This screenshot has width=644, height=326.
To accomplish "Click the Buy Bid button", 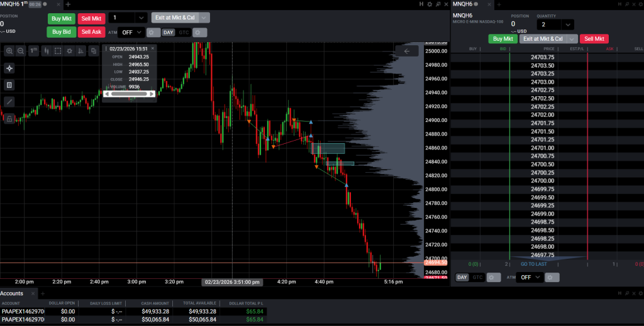I will [x=61, y=31].
